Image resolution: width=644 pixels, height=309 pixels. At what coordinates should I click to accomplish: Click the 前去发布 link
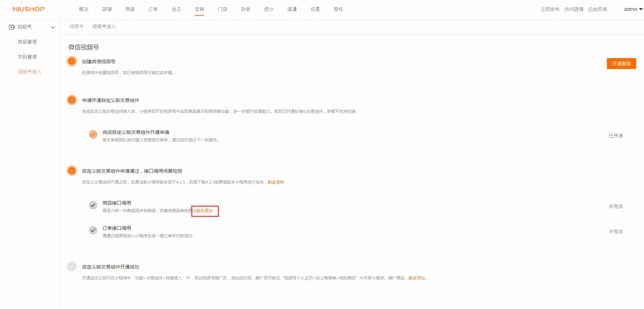point(276,182)
